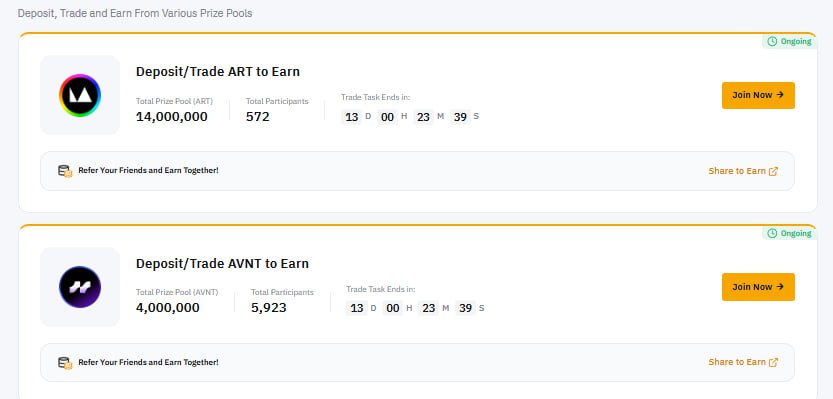Click the AVNT token purple logo
This screenshot has width=833, height=399.
click(80, 287)
